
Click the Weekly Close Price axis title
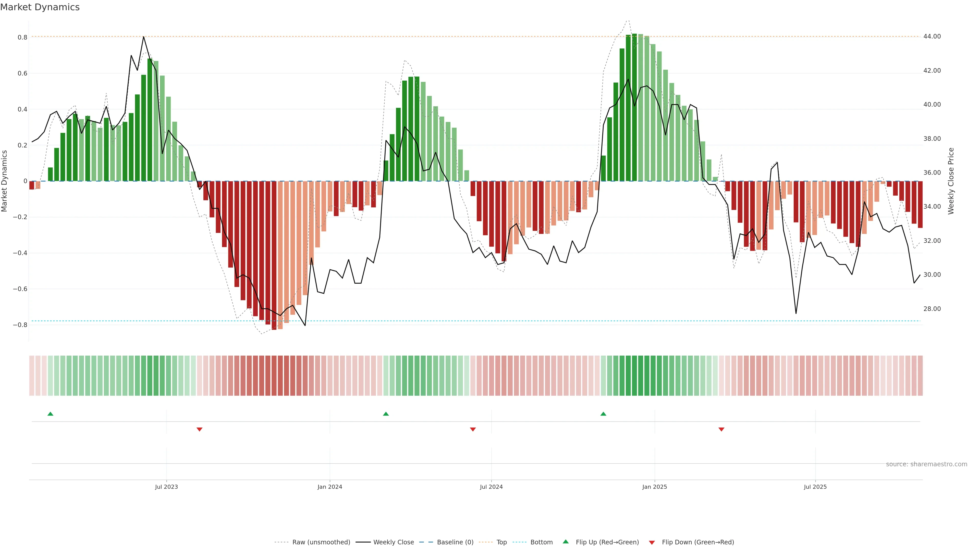[x=951, y=181]
